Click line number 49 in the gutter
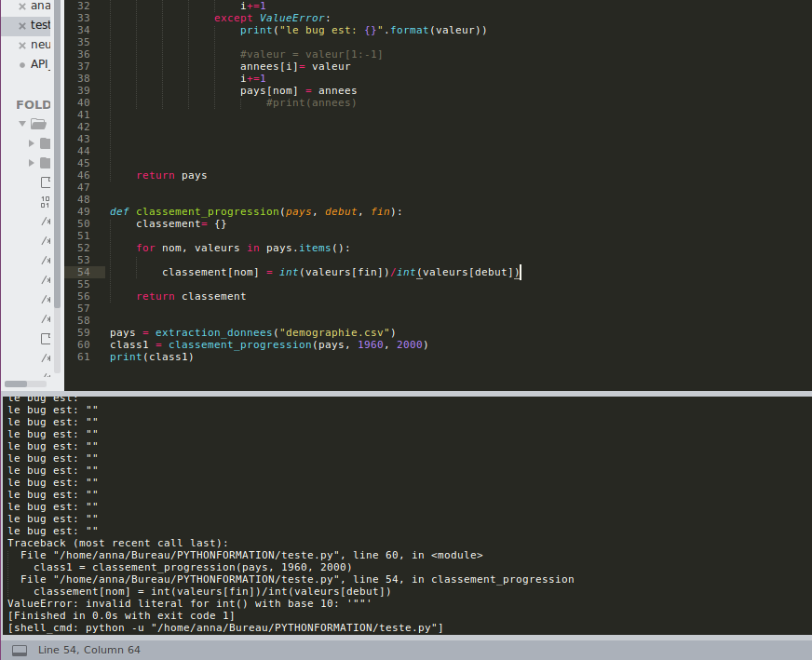Screen dimensions: 812x660 click(84, 211)
